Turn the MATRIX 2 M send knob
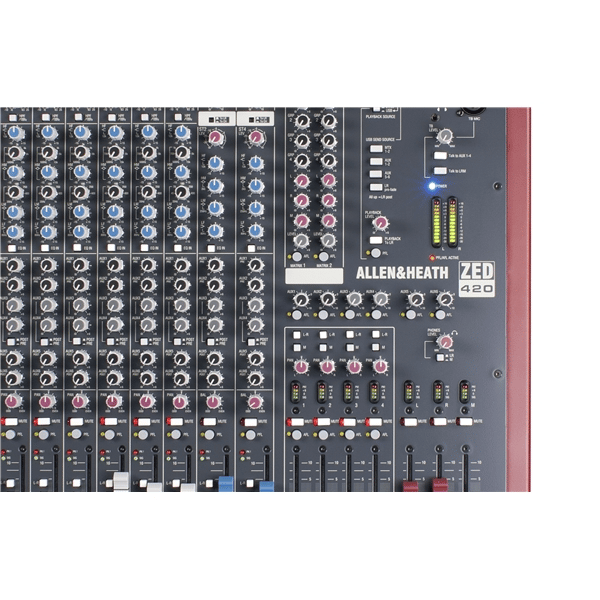The height and width of the screenshot is (600, 600). point(328,220)
